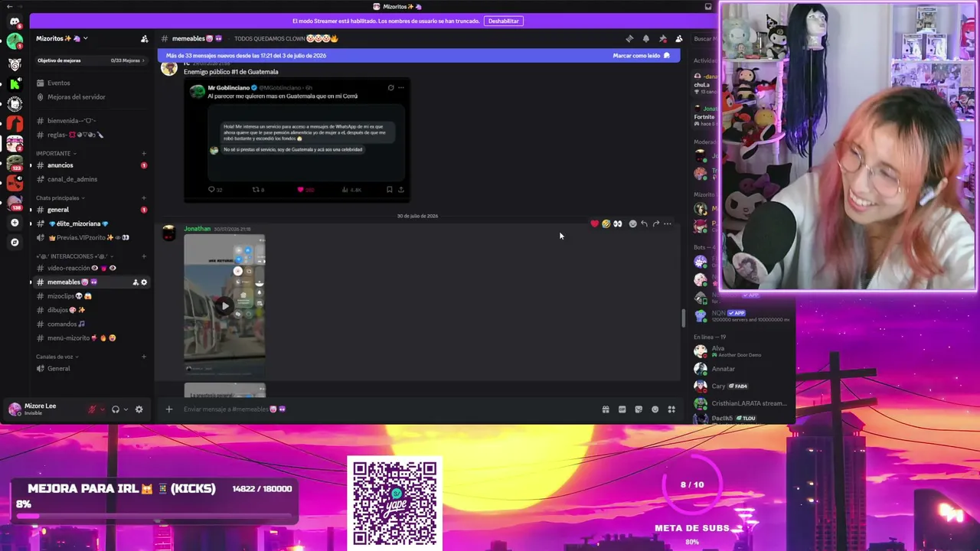980x551 pixels.
Task: Open Discord direct messages home icon
Action: tap(15, 21)
